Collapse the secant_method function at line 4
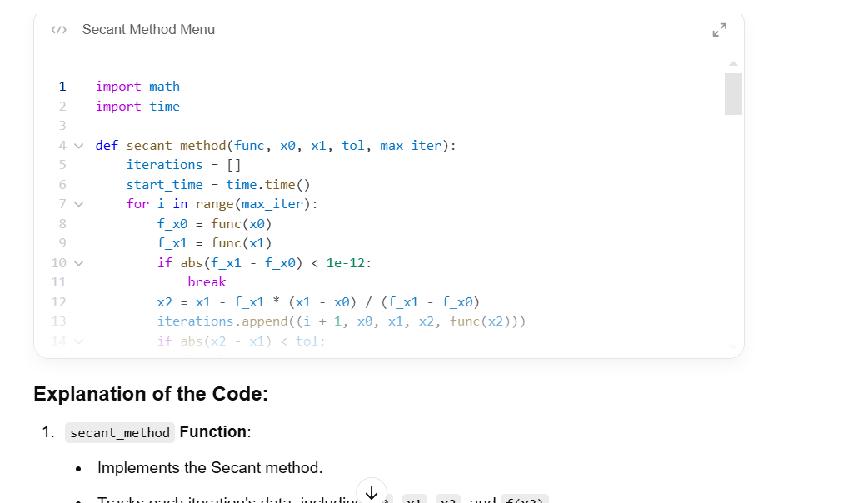Screen dimensions: 868x503 (x=79, y=146)
